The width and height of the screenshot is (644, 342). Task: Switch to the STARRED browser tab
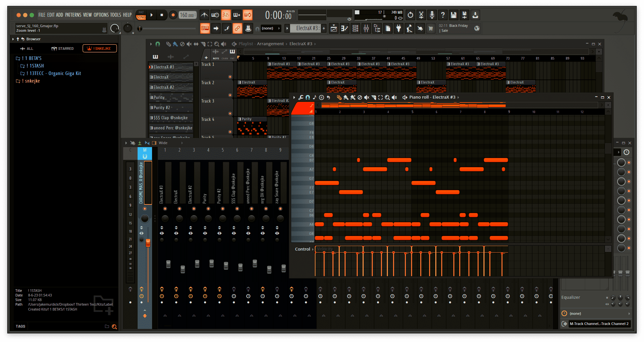[63, 48]
